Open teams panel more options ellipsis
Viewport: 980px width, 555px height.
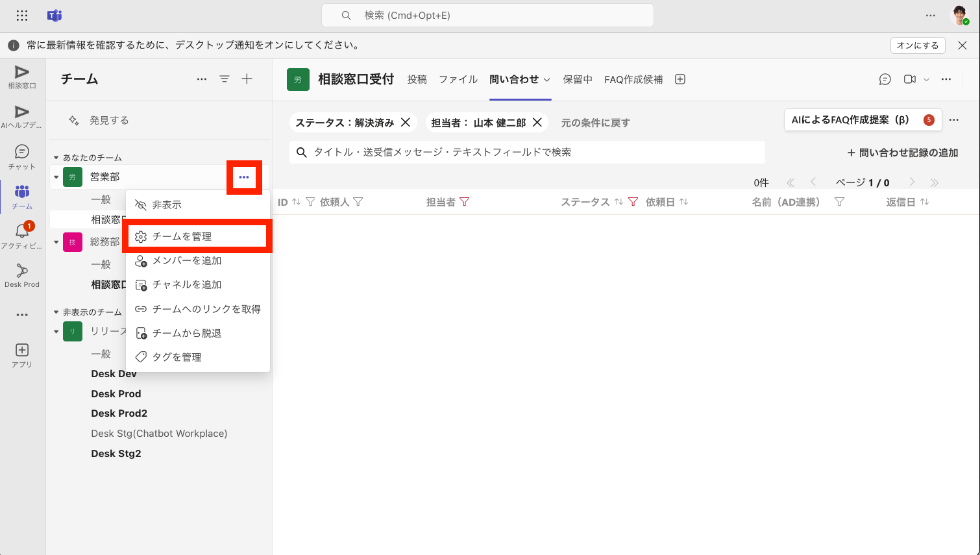(202, 79)
